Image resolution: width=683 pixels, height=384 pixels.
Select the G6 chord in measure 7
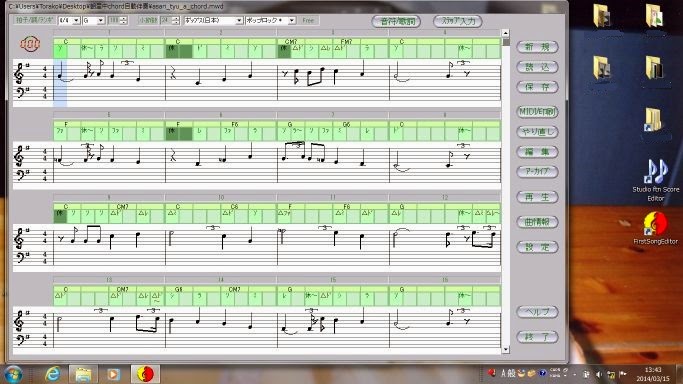click(x=346, y=125)
